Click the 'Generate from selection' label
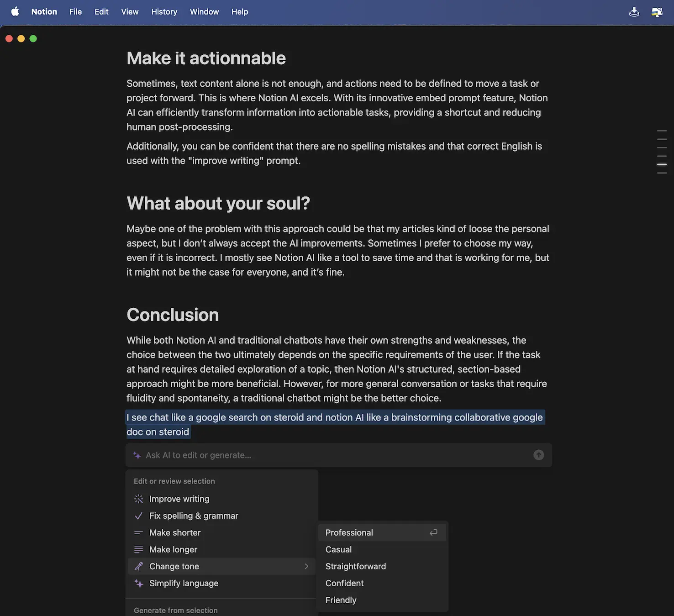Screen dimensions: 674x616 tap(175, 611)
